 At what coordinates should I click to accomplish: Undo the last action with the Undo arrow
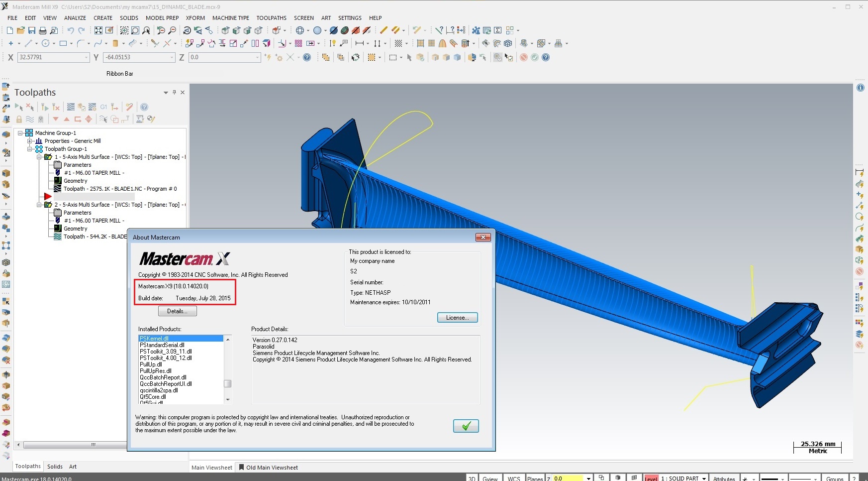pyautogui.click(x=71, y=30)
